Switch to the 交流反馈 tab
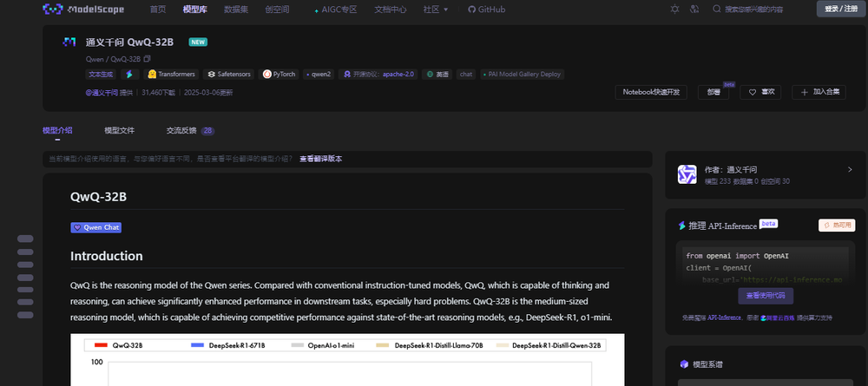 190,130
